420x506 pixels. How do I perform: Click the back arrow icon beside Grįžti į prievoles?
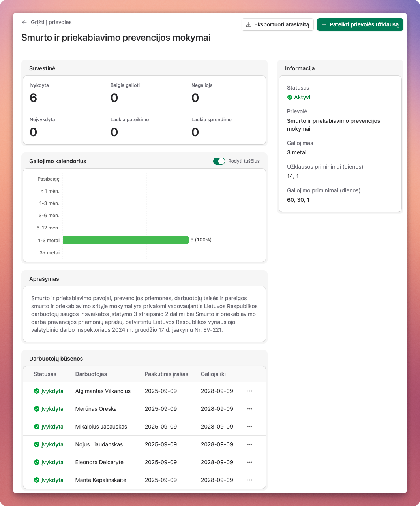point(24,23)
